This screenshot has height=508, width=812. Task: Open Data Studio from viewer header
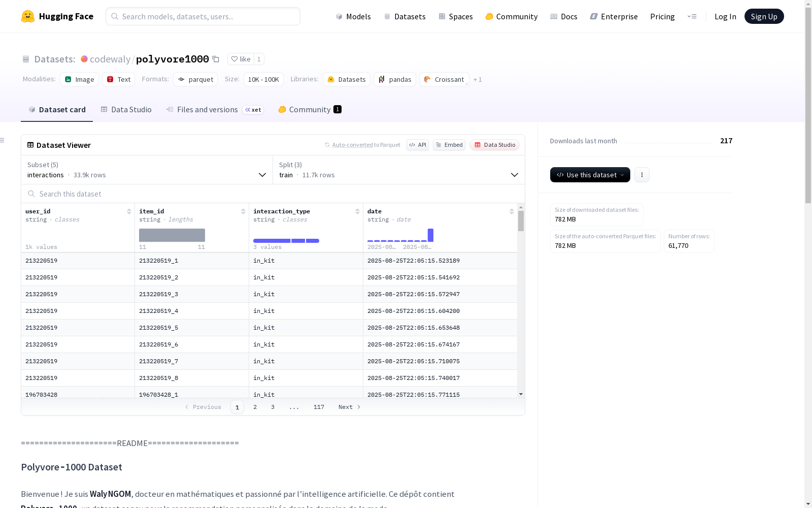494,145
